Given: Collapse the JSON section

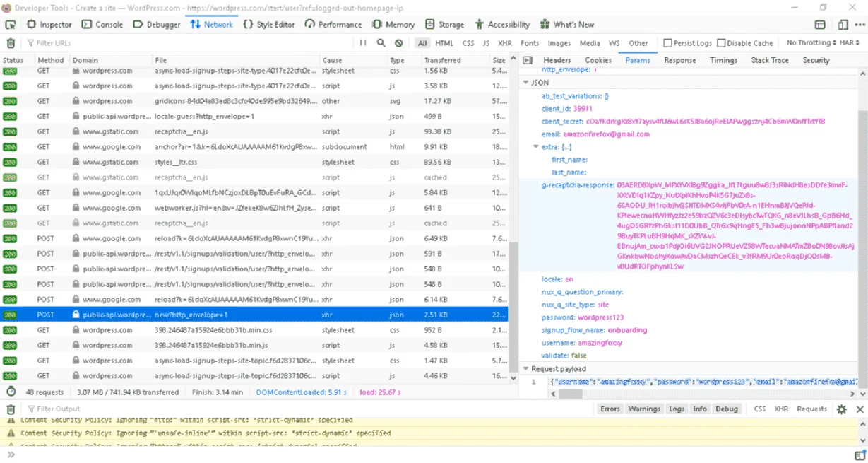Looking at the screenshot, I should coord(525,83).
